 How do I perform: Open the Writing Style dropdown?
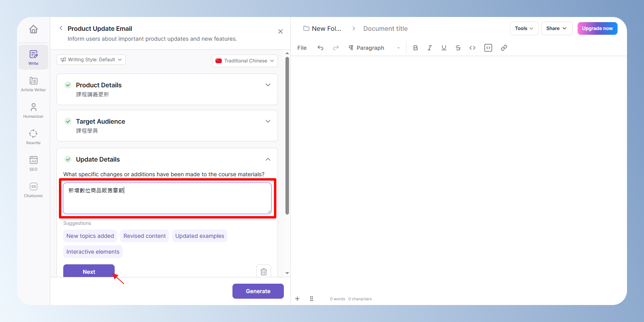tap(91, 60)
